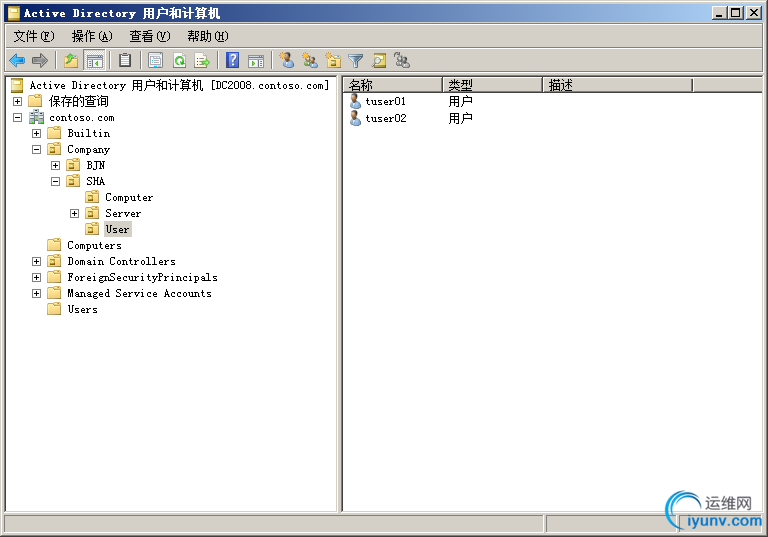Screen dimensions: 768x537
Task: Select the tuser01 name in list
Action: click(386, 101)
